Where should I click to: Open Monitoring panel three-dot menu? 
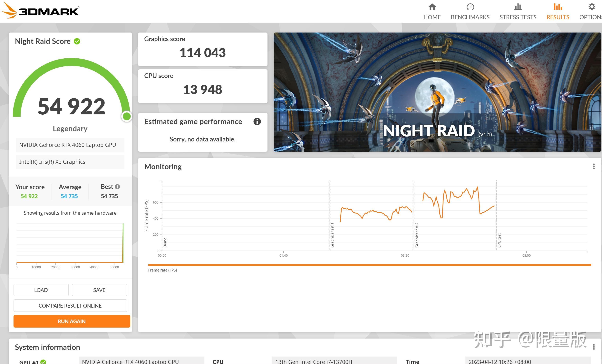tap(594, 166)
